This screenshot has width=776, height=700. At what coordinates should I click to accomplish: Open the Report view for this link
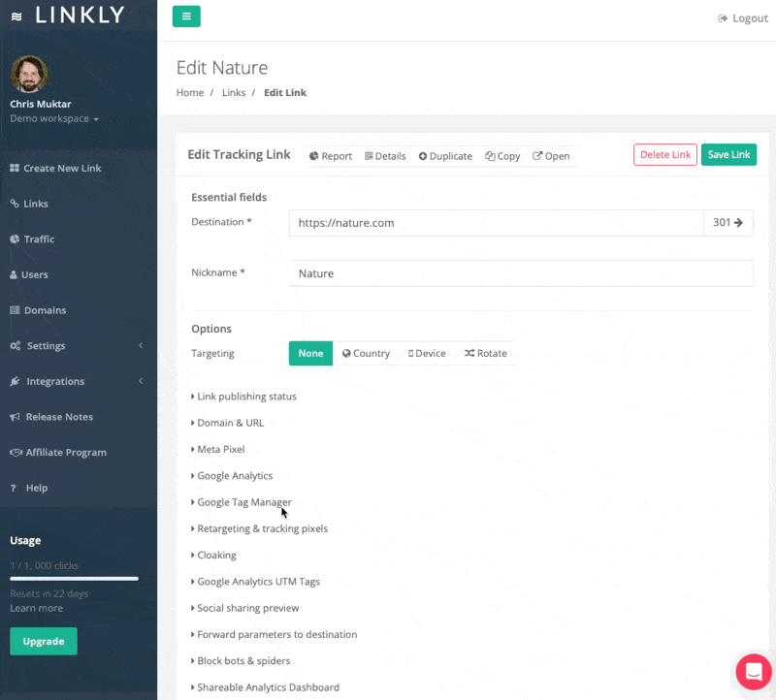point(331,155)
